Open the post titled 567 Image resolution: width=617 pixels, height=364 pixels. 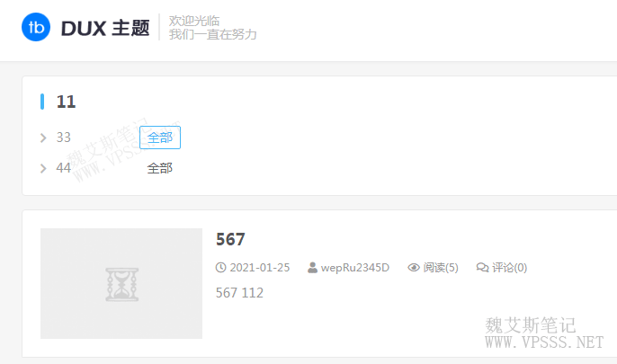(230, 239)
